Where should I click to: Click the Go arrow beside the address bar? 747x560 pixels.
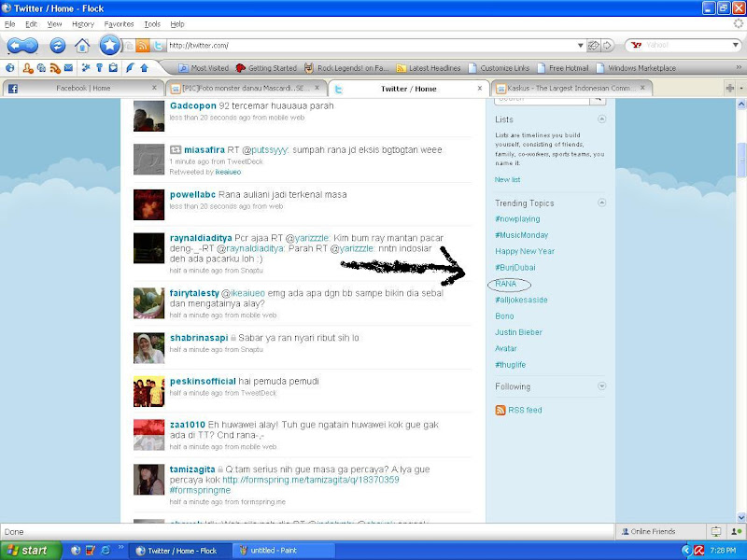608,46
